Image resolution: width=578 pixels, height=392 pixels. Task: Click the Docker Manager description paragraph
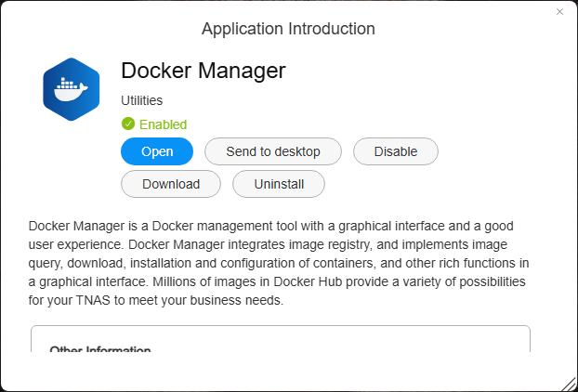pos(279,263)
